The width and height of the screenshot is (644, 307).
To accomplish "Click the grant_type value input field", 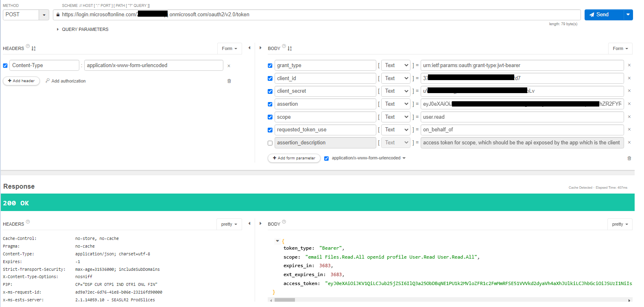I will [x=522, y=65].
